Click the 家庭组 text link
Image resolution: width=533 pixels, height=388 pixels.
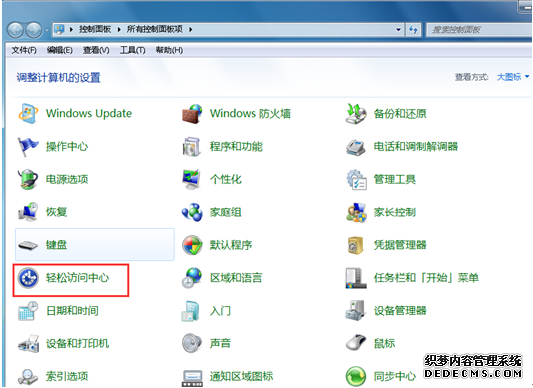226,212
